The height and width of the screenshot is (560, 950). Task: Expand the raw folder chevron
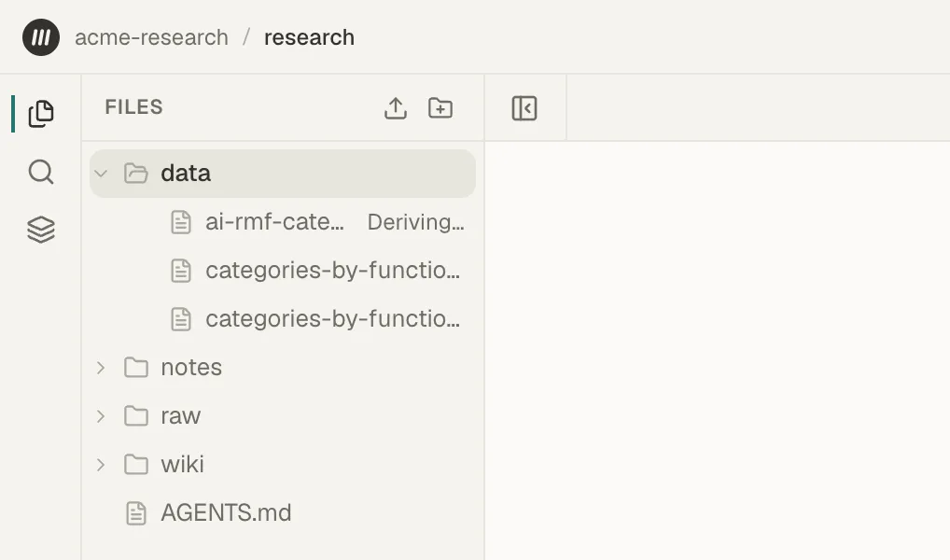pyautogui.click(x=101, y=415)
